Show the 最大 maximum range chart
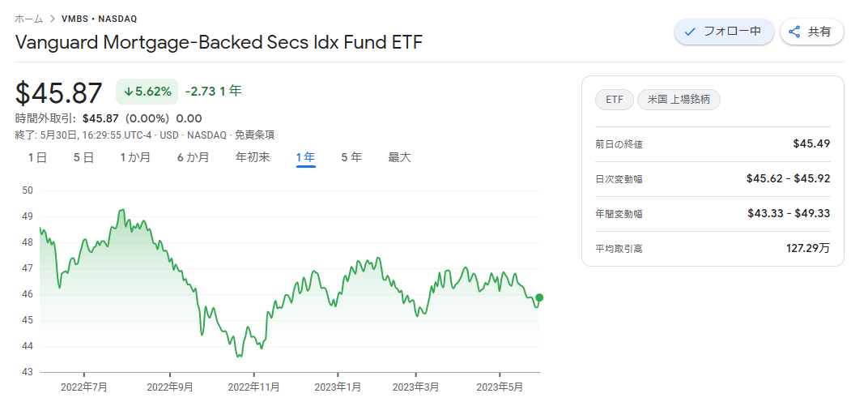868x402 pixels. point(399,157)
